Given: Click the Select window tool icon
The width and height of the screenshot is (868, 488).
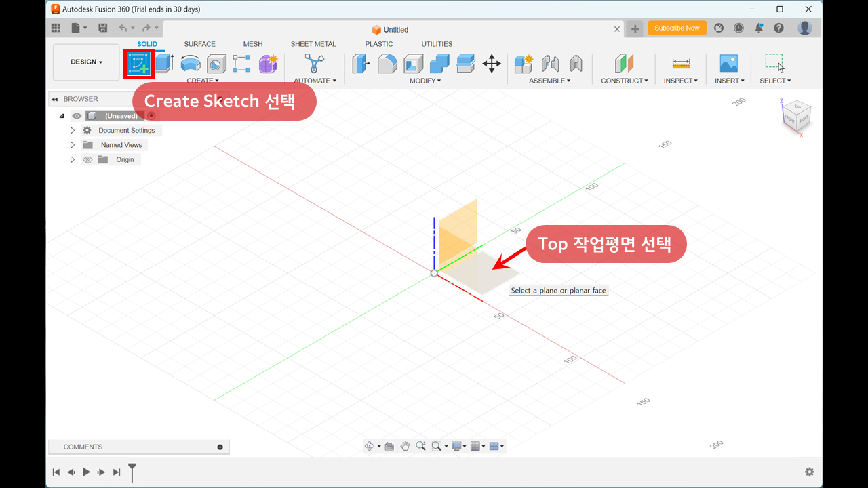Looking at the screenshot, I should [774, 63].
